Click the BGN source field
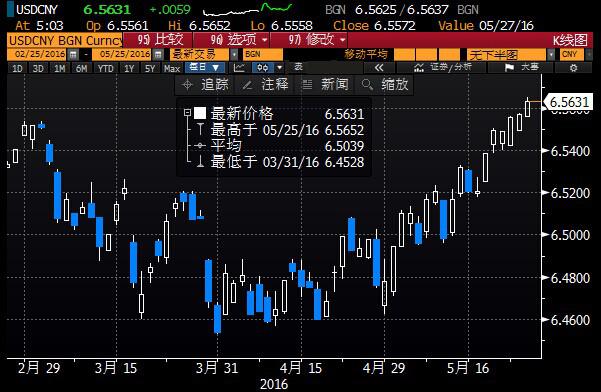 (x=263, y=55)
